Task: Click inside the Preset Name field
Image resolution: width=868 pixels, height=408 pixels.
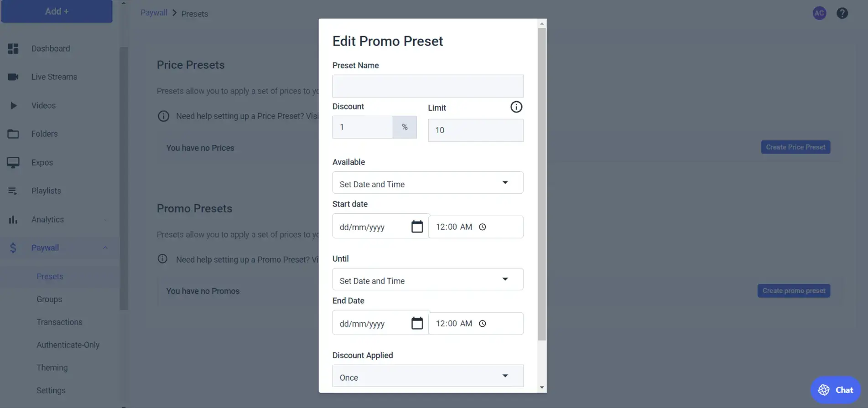Action: (427, 86)
